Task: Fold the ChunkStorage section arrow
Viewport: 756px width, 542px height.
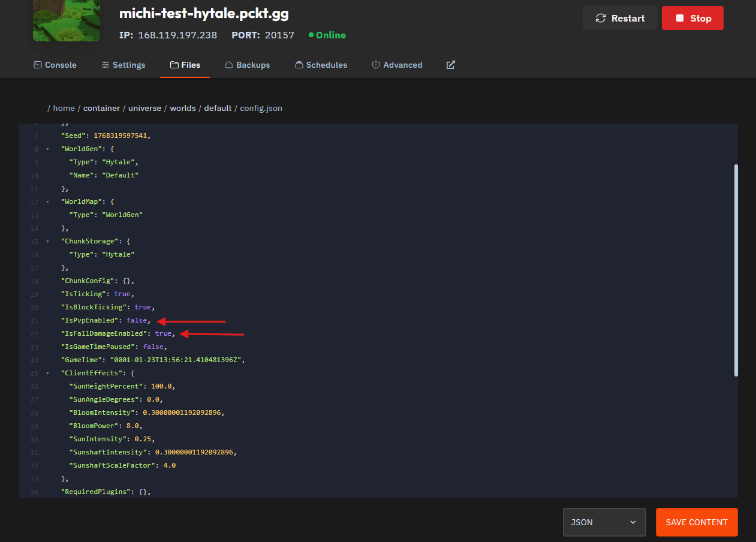Action: pyautogui.click(x=47, y=241)
